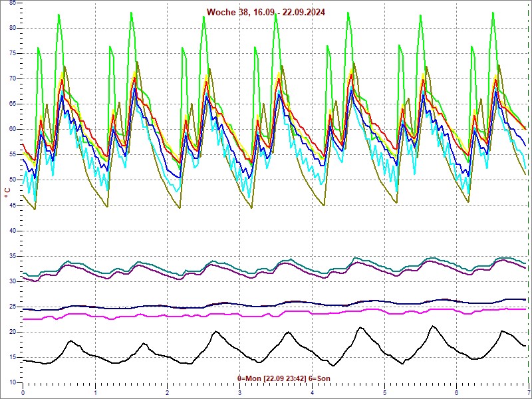Viewport: 532px width, 399px height.
Task: Click the y-axis value 50
Action: click(12, 180)
